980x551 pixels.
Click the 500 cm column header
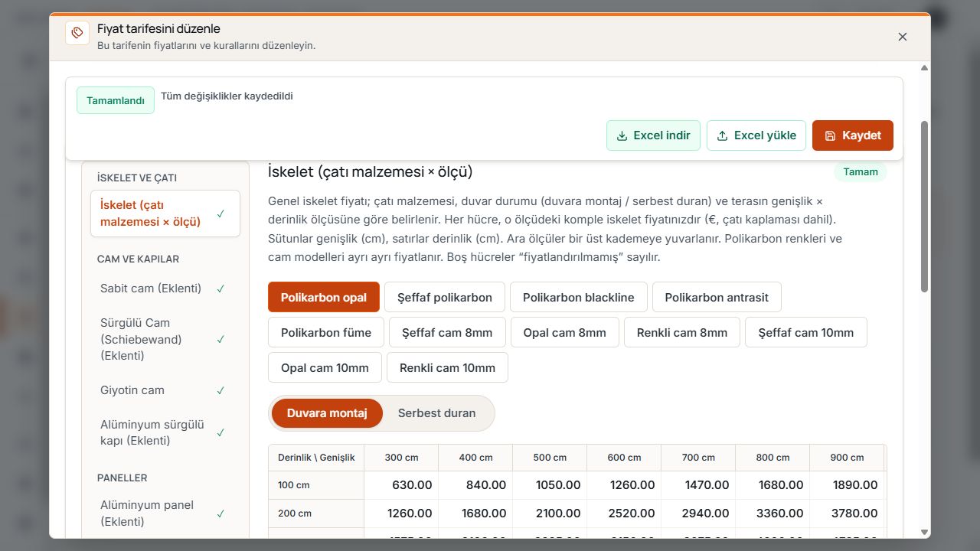click(550, 458)
